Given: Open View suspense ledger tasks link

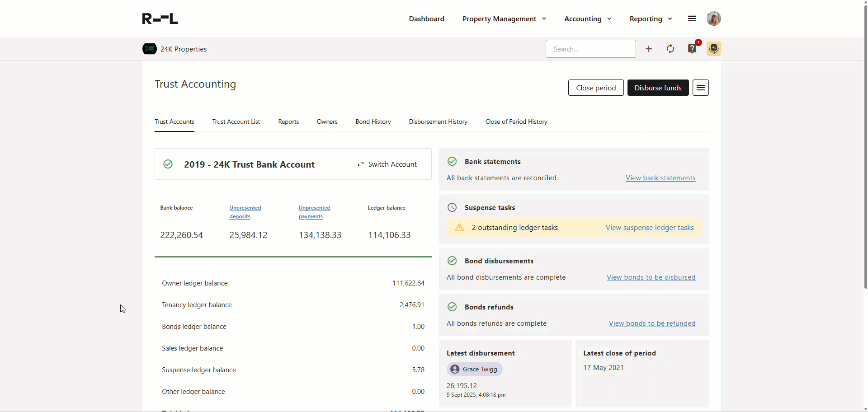Looking at the screenshot, I should pyautogui.click(x=649, y=228).
